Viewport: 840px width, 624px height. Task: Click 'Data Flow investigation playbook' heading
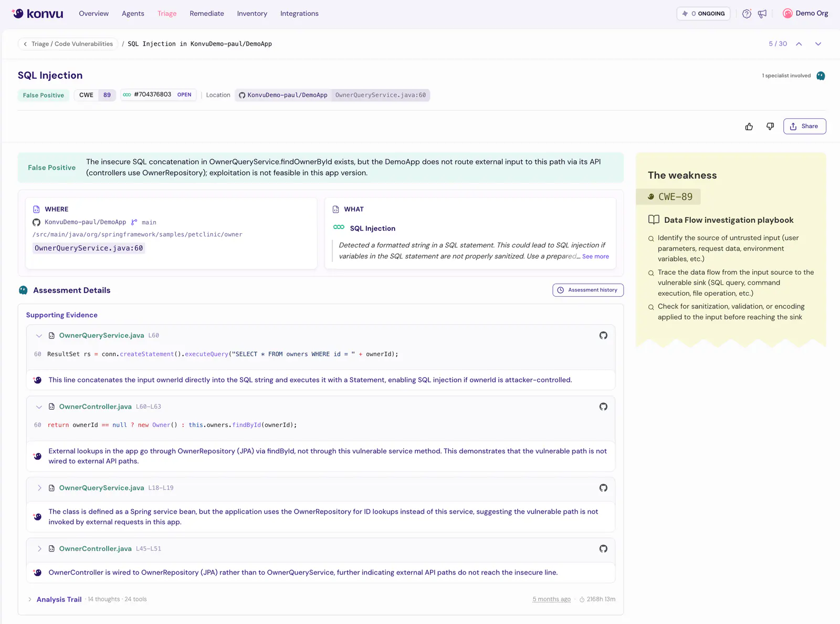point(729,221)
